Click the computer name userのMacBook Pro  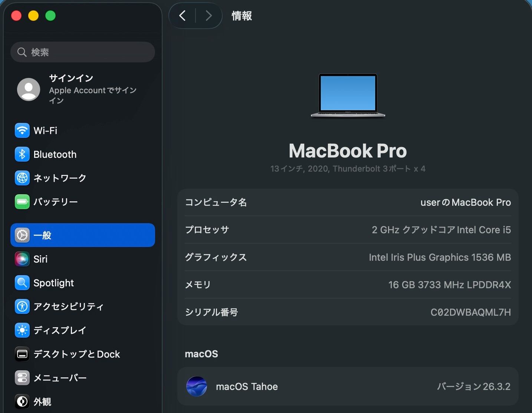coord(466,202)
